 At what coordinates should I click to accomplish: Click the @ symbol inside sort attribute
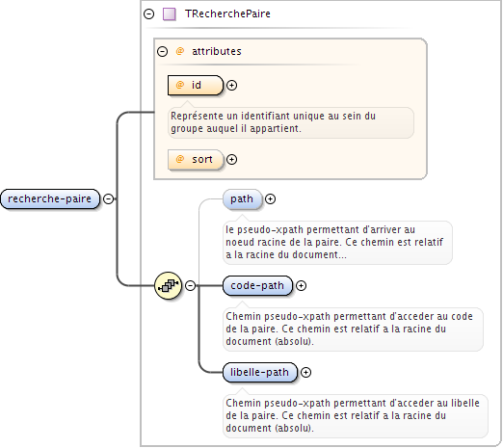click(x=180, y=159)
